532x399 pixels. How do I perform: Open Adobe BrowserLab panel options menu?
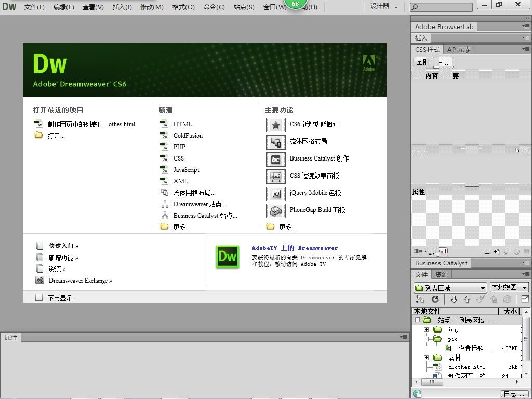point(526,26)
